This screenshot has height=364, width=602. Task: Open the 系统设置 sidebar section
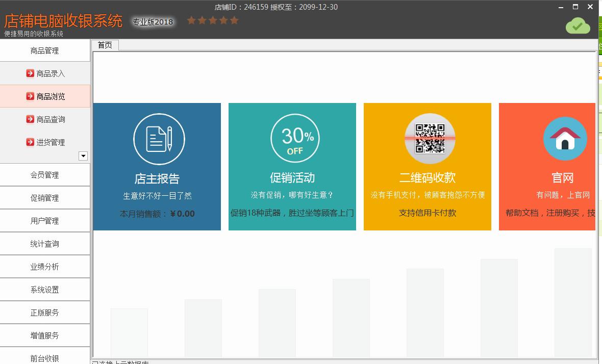click(45, 290)
